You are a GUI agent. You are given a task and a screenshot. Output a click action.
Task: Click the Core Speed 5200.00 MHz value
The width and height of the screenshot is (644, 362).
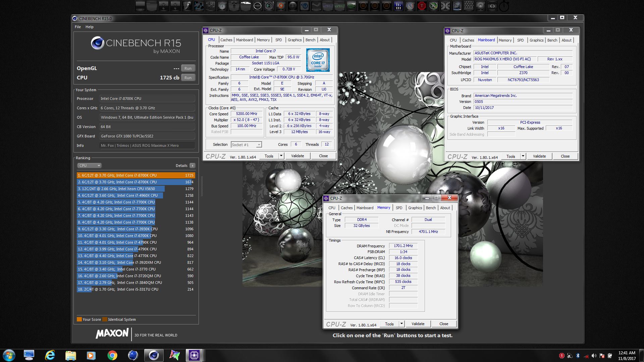pyautogui.click(x=247, y=114)
